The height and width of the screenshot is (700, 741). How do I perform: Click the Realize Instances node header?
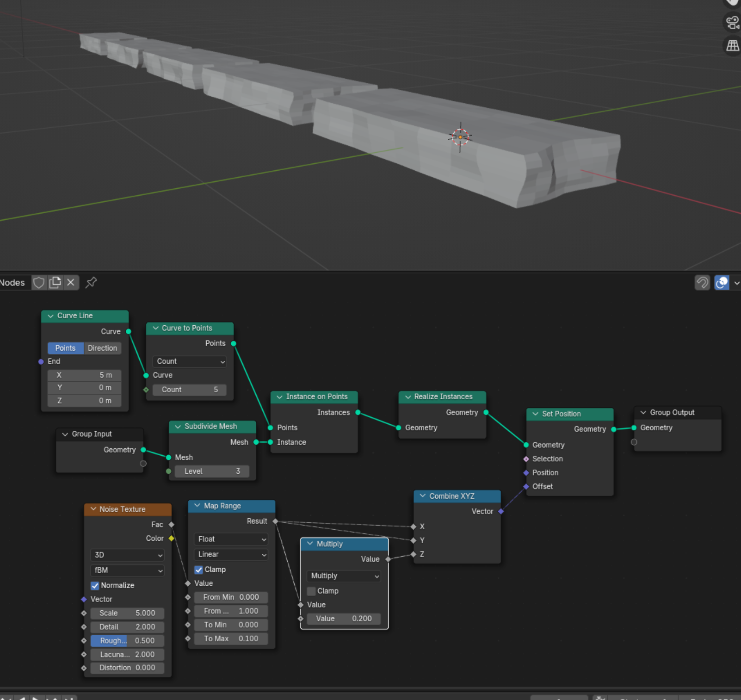[443, 396]
